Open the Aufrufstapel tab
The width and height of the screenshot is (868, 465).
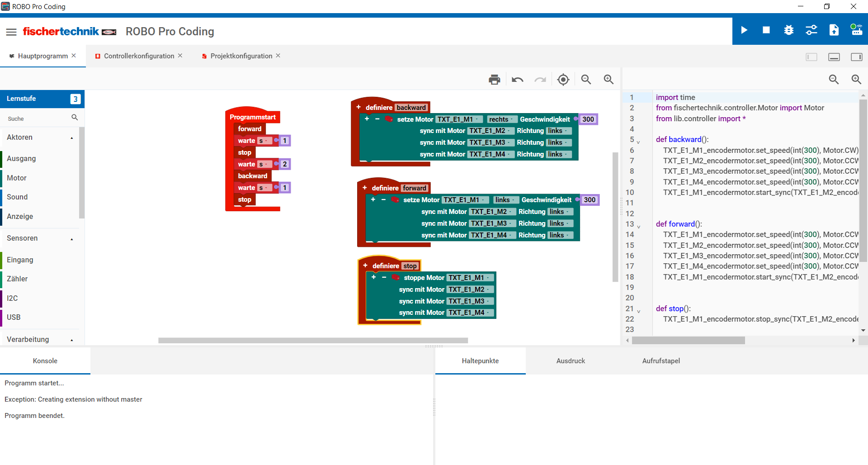(x=661, y=361)
